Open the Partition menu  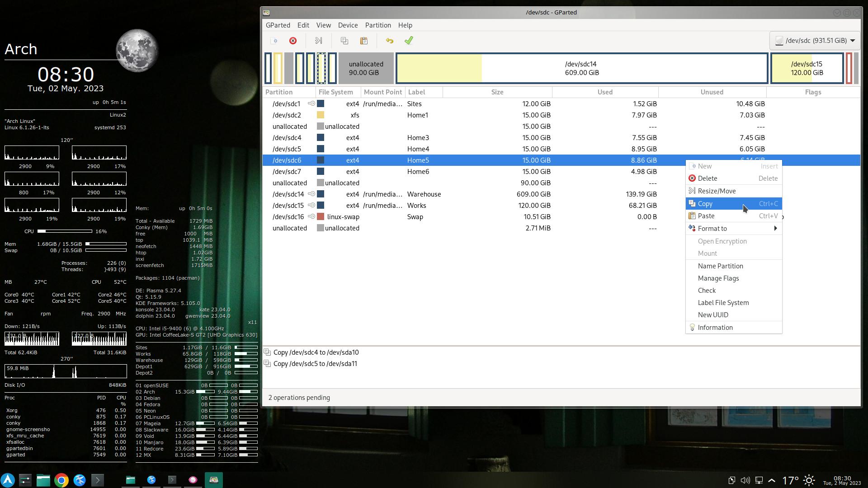pyautogui.click(x=377, y=25)
